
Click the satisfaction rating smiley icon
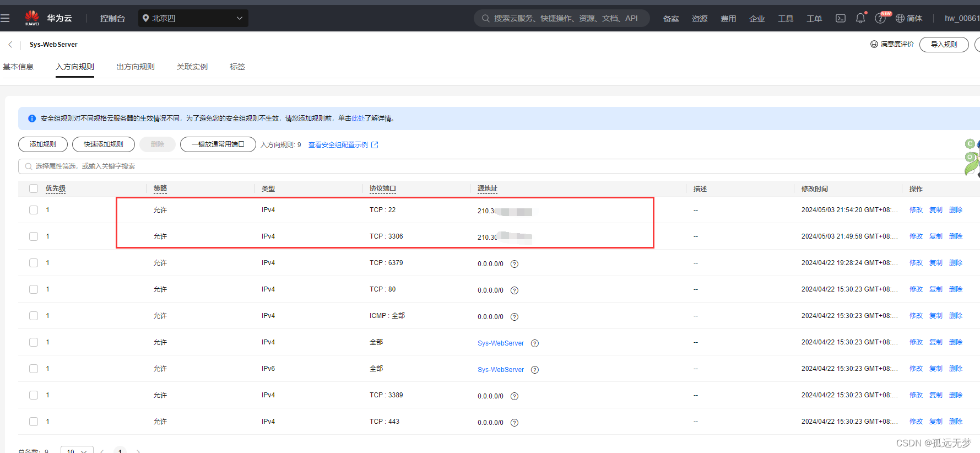point(874,44)
